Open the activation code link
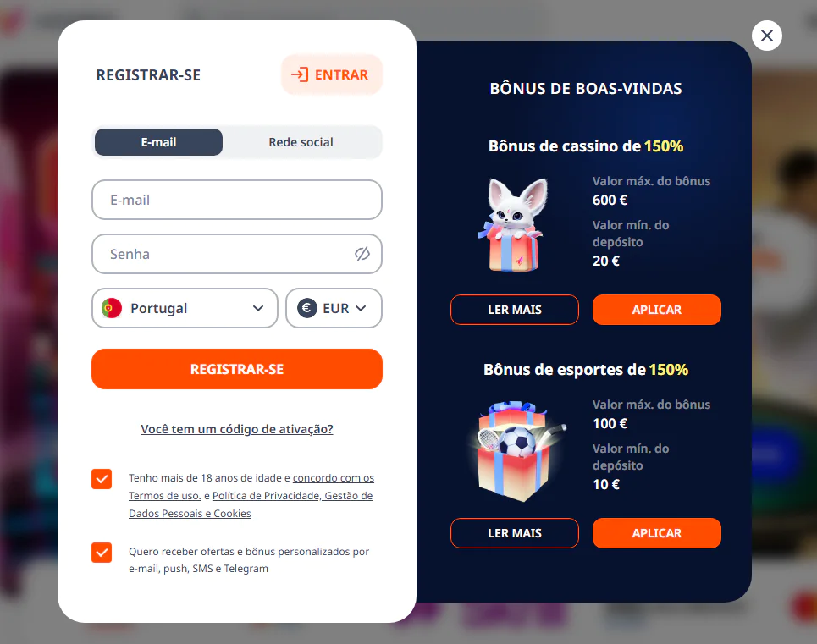The height and width of the screenshot is (644, 817). click(236, 429)
